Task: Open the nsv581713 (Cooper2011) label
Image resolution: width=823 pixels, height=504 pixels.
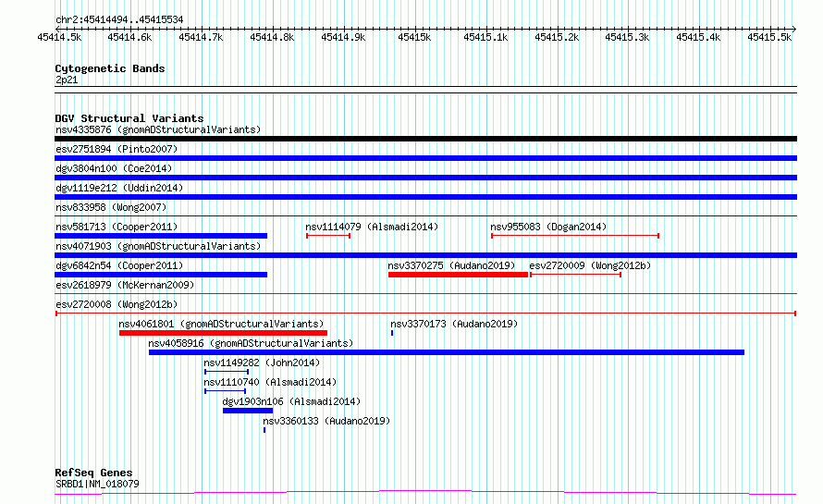Action: point(117,227)
